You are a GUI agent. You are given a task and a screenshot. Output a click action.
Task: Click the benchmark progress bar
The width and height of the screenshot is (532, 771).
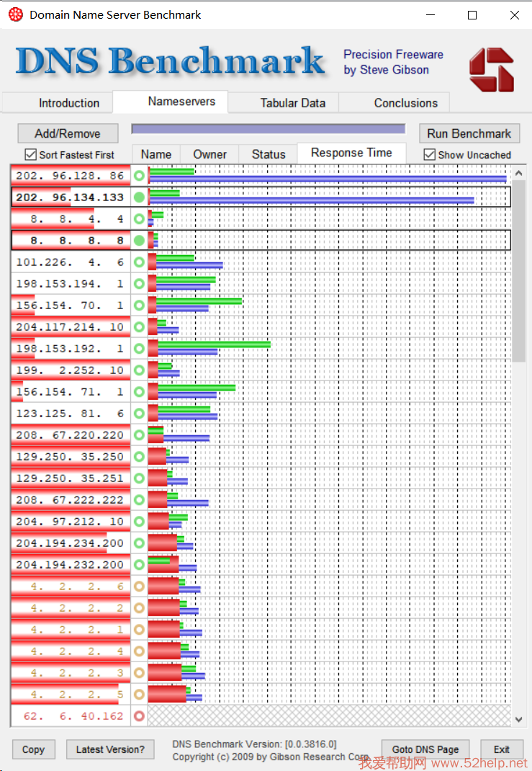[x=268, y=129]
